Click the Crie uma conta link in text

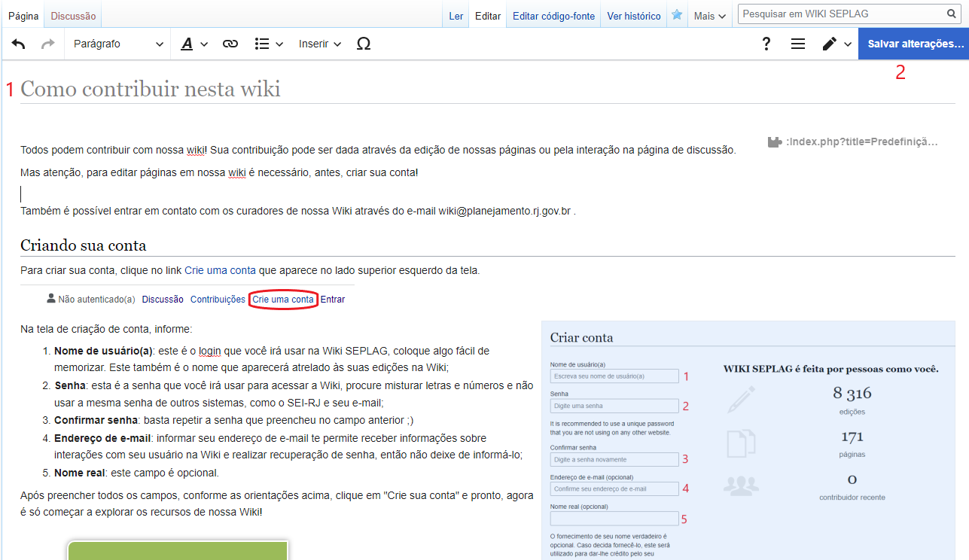pos(220,271)
